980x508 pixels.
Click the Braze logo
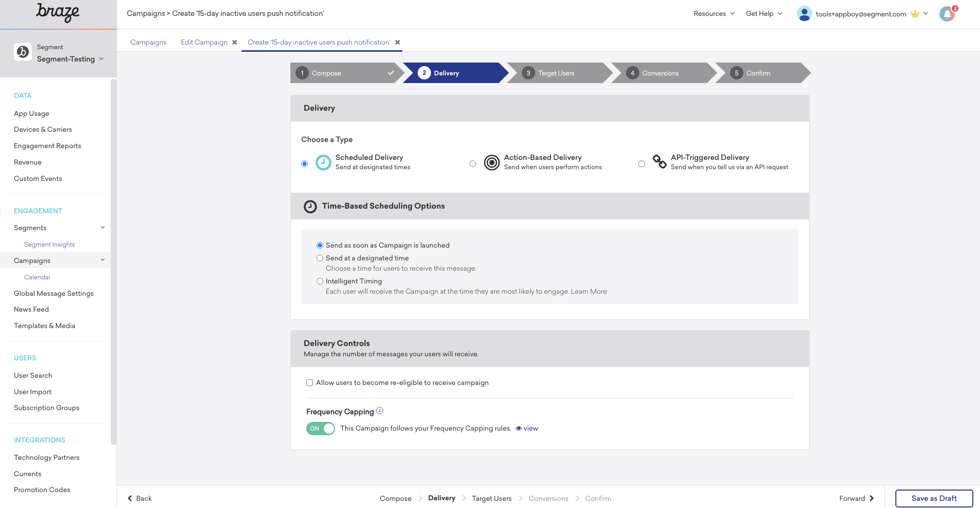coord(57,13)
